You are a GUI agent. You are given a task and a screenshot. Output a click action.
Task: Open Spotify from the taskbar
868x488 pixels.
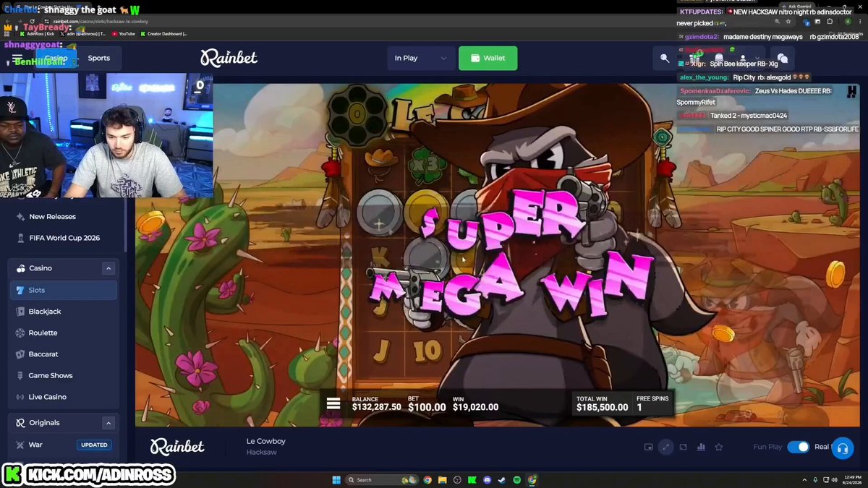[517, 479]
